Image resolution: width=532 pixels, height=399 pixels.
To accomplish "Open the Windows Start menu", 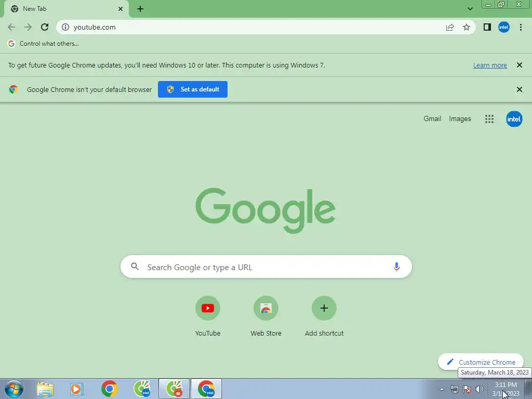I will click(x=14, y=389).
